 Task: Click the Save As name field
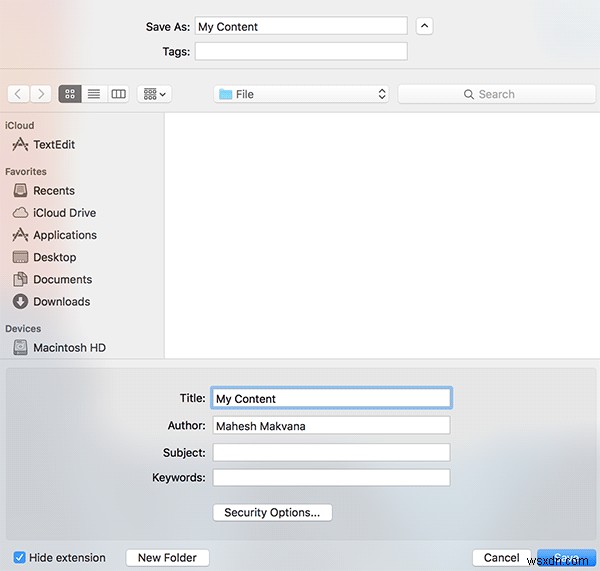tap(301, 26)
